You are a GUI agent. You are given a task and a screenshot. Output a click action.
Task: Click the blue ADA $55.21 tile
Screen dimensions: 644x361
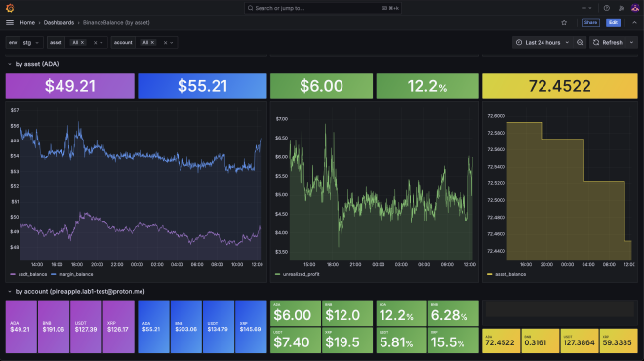point(153,327)
